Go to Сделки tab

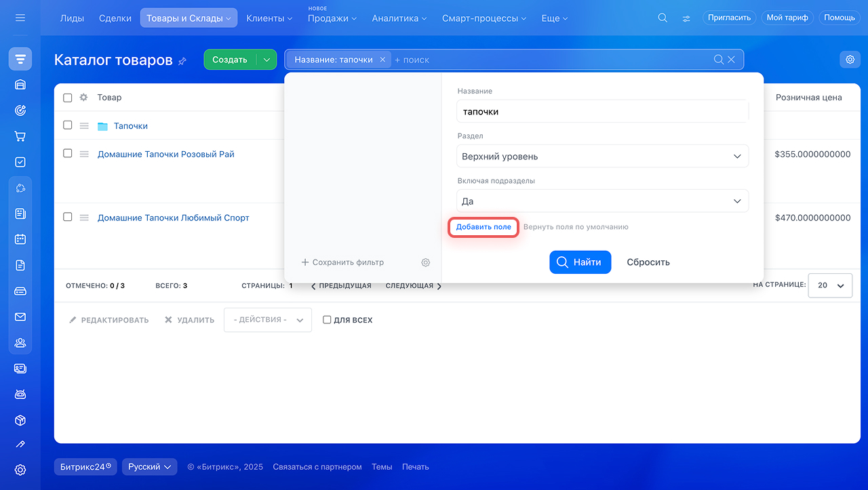[x=115, y=18]
